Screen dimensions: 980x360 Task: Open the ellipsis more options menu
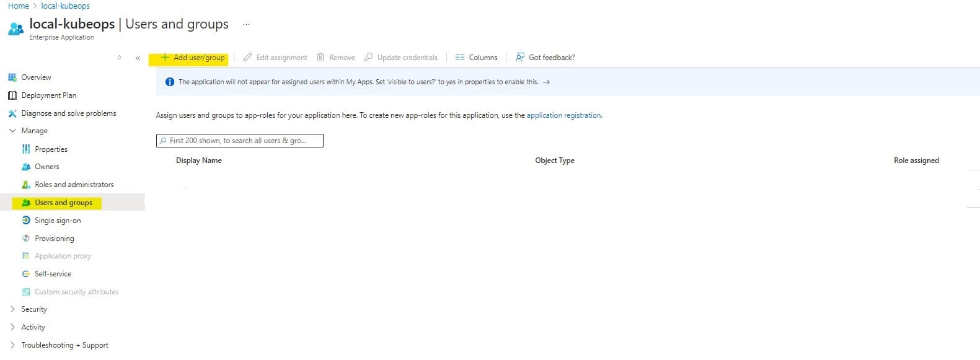click(246, 24)
